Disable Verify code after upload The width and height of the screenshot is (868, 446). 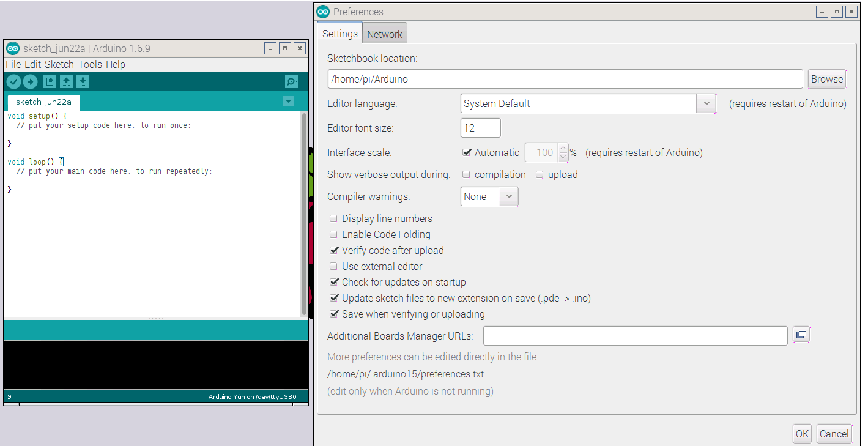334,250
